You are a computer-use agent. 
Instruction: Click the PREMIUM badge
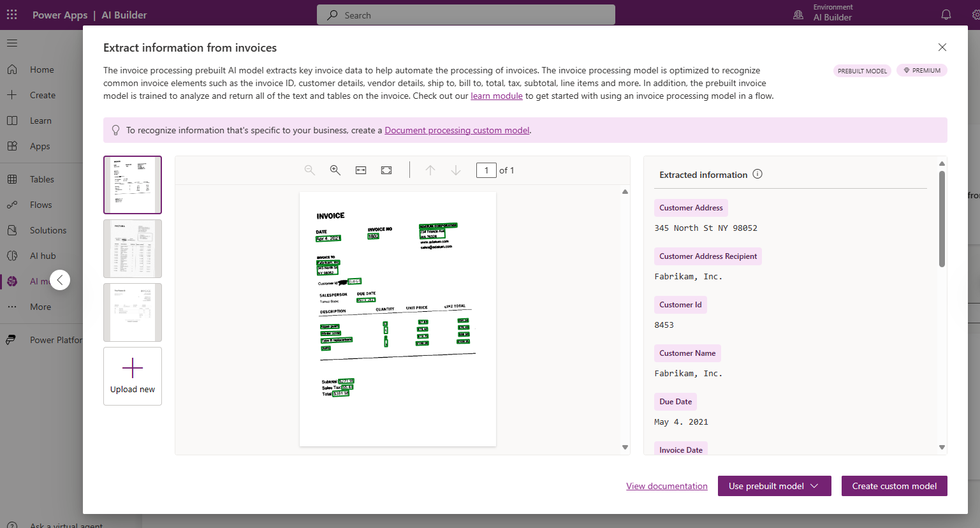(x=922, y=70)
